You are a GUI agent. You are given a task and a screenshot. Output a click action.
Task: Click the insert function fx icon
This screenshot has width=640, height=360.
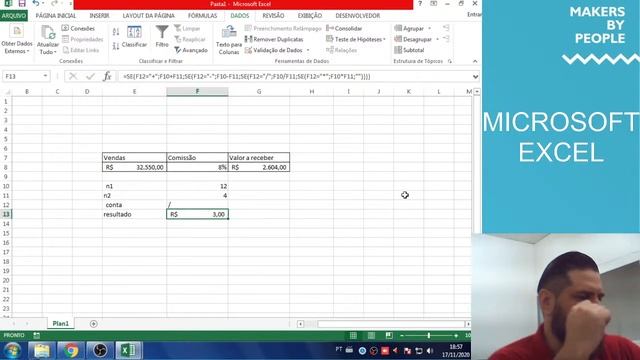(107, 76)
